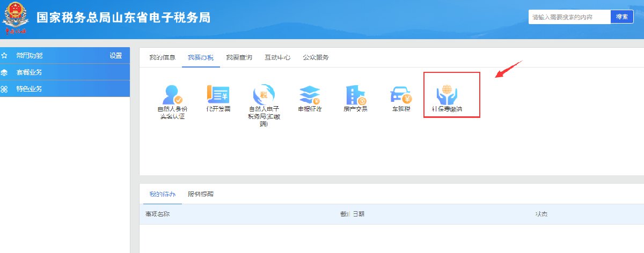Focus the search input field
Image resolution: width=644 pixels, height=253 pixels.
click(569, 17)
